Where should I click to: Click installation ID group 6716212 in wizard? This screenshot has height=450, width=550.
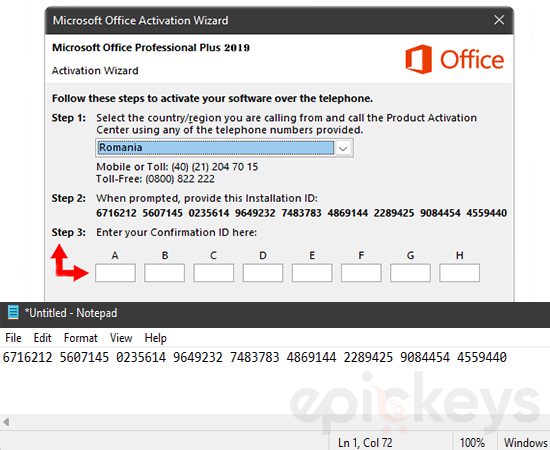pos(116,213)
